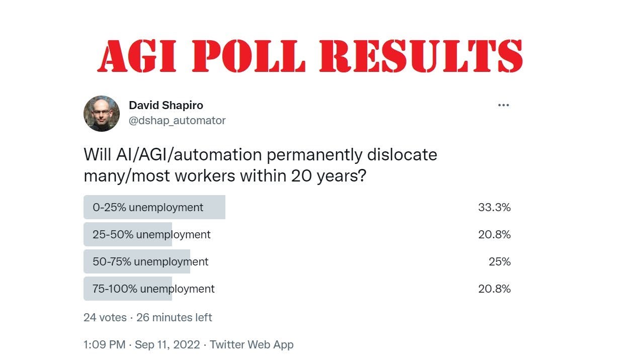
Task: Click the tweet question text
Action: 260,165
